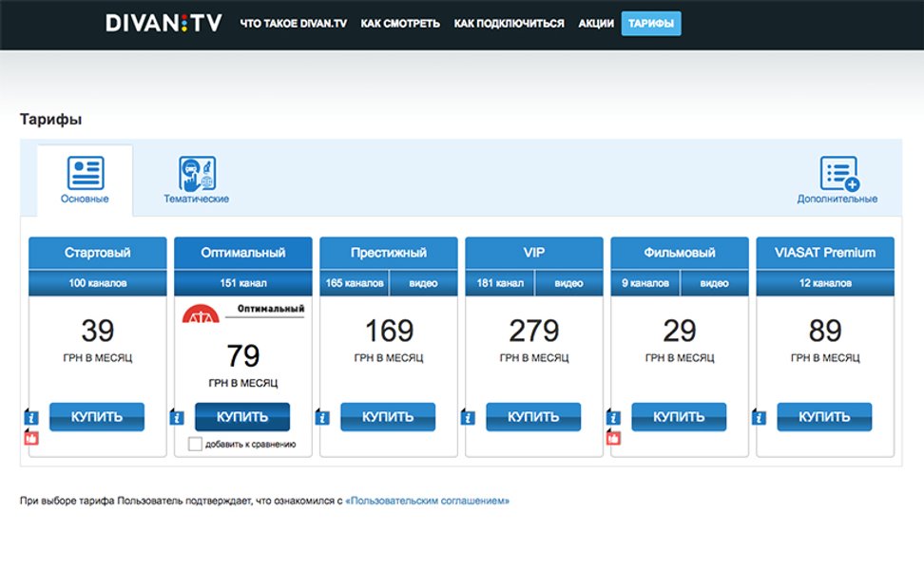
Task: Open 'Как подключиться' in top menu
Action: pos(509,24)
